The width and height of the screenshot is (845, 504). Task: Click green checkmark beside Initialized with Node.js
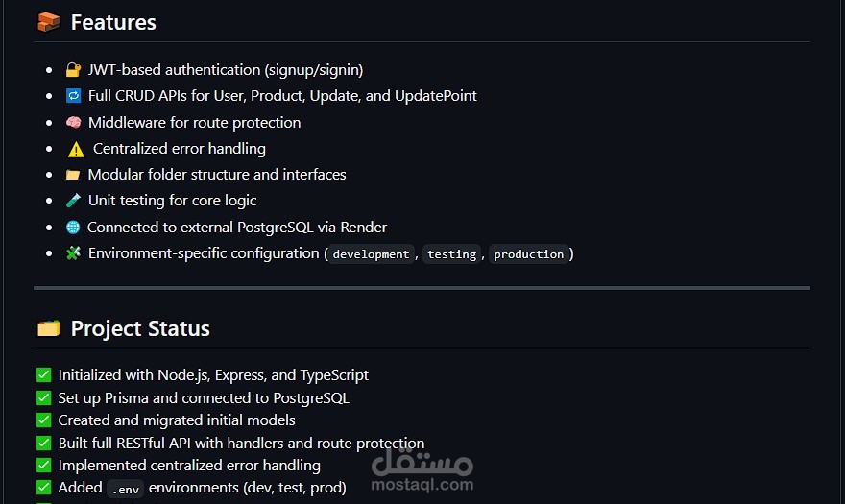[43, 374]
